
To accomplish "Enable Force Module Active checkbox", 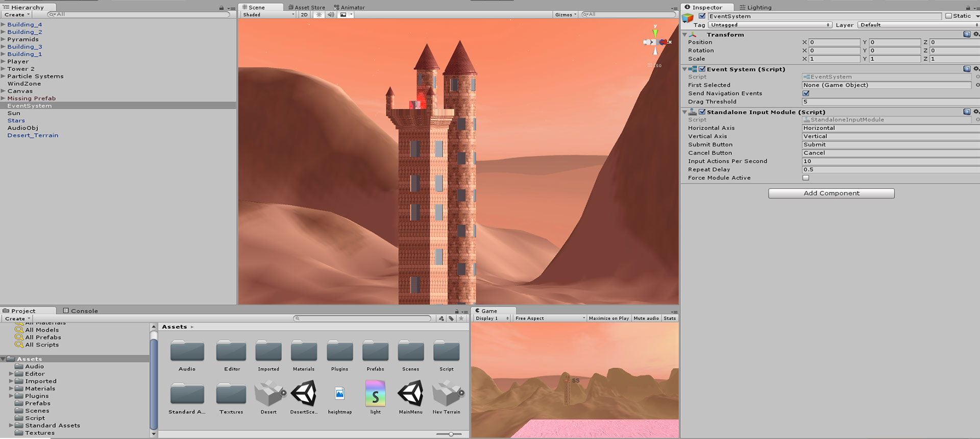I will click(806, 178).
